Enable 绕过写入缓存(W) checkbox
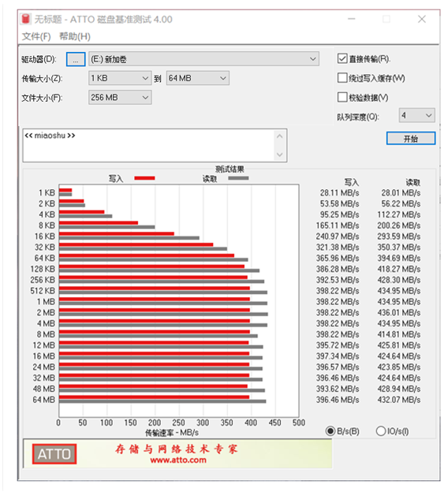This screenshot has height=495, width=448. point(342,78)
